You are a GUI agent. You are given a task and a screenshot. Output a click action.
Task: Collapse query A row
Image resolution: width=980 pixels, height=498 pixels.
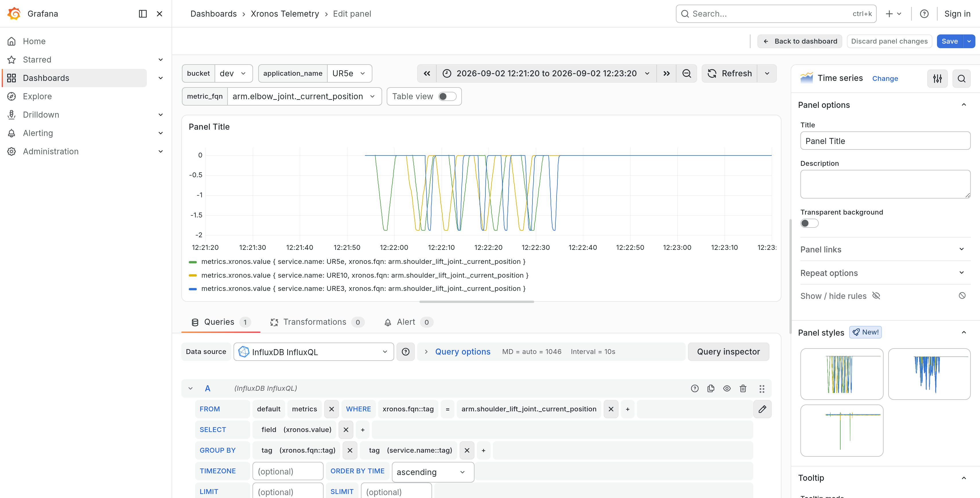tap(190, 388)
